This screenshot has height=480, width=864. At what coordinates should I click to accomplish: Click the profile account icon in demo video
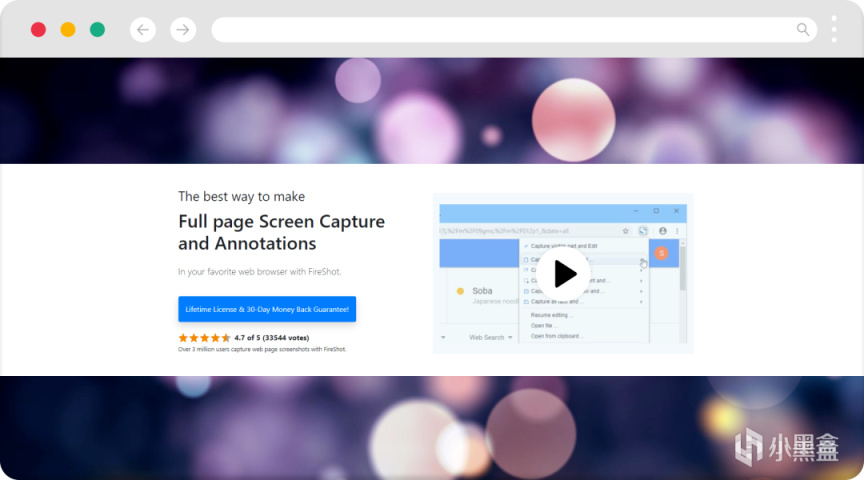point(663,231)
